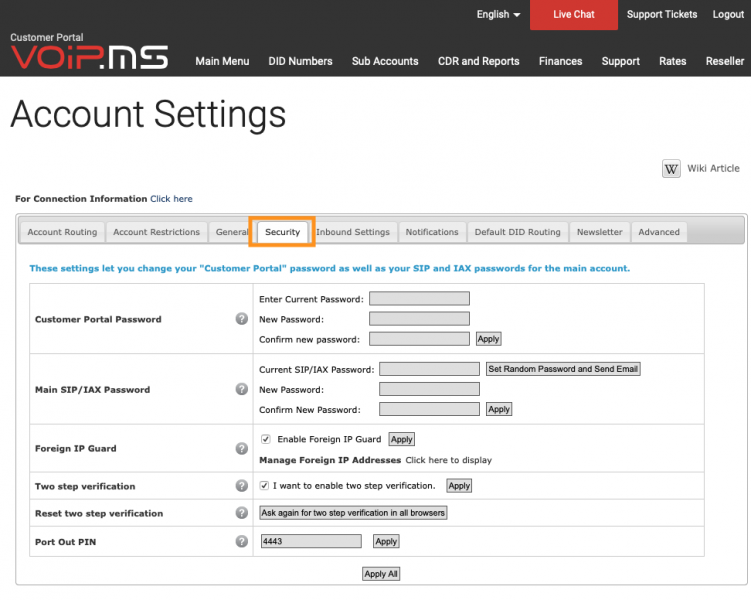
Task: Show help for Reset two step verification
Action: coord(242,513)
